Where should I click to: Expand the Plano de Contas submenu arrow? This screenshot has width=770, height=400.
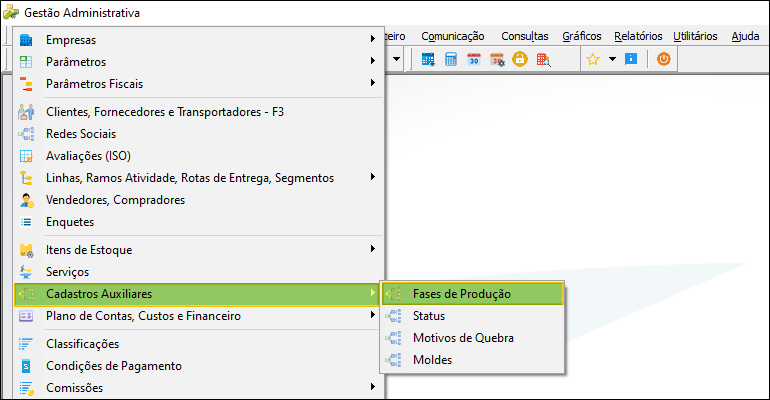pyautogui.click(x=373, y=315)
